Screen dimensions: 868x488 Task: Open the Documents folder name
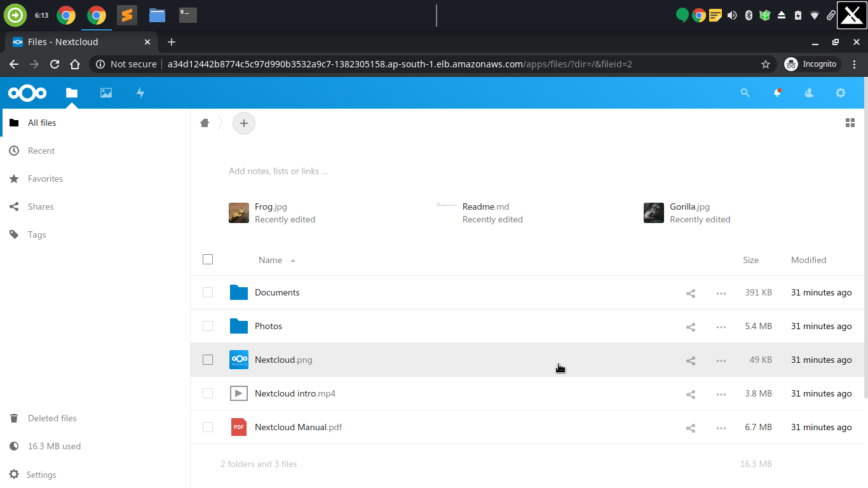pyautogui.click(x=277, y=292)
